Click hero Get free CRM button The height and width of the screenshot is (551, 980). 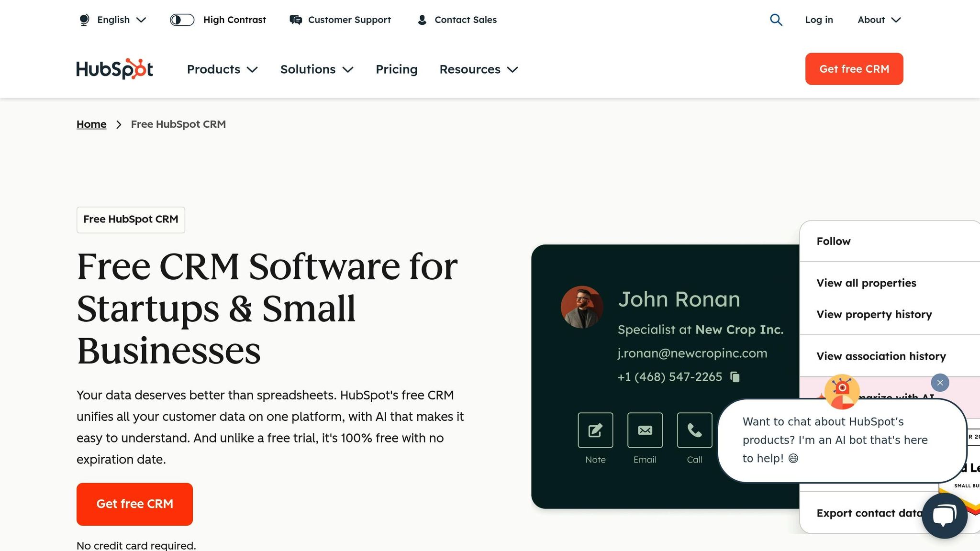(x=134, y=504)
